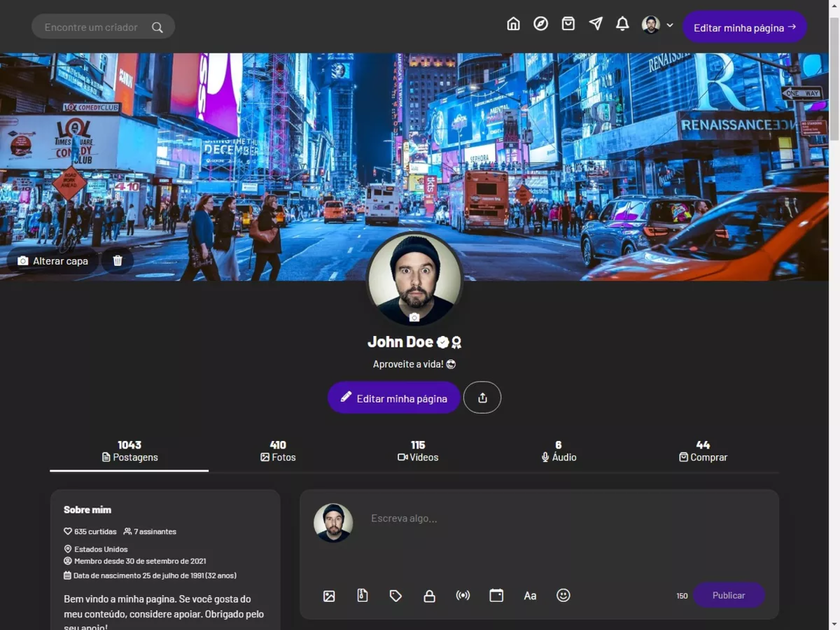Attach an image to the post

(x=329, y=595)
